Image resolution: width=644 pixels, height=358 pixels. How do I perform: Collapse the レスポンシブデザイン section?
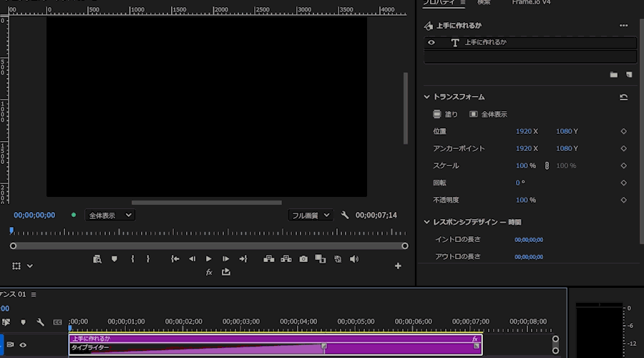point(426,222)
